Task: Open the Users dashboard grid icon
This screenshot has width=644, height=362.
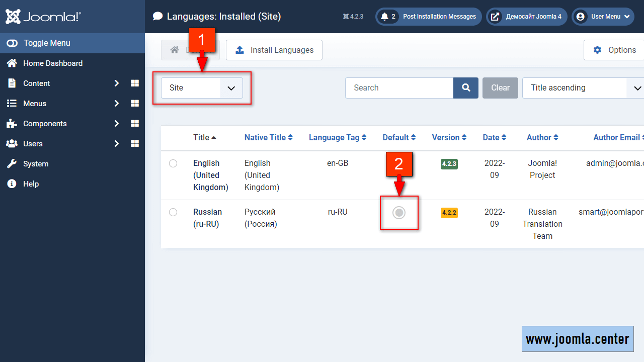Action: [x=135, y=144]
